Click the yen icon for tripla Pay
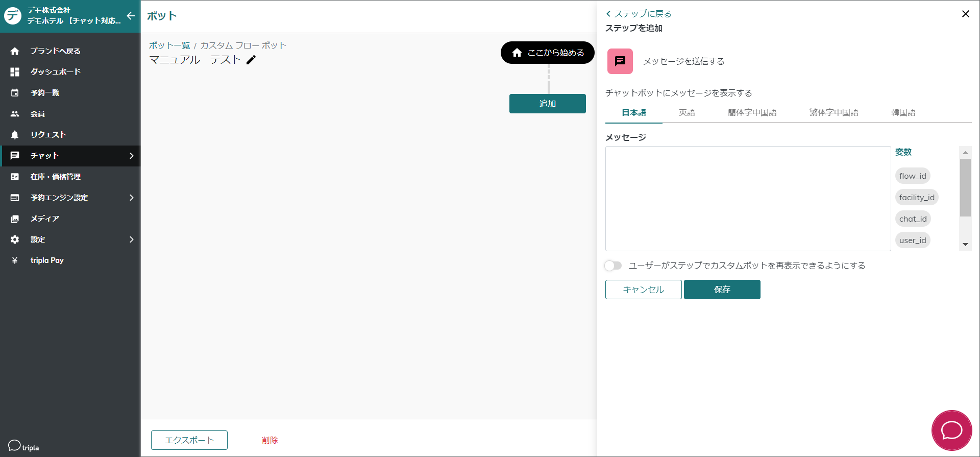This screenshot has width=980, height=457. point(15,260)
